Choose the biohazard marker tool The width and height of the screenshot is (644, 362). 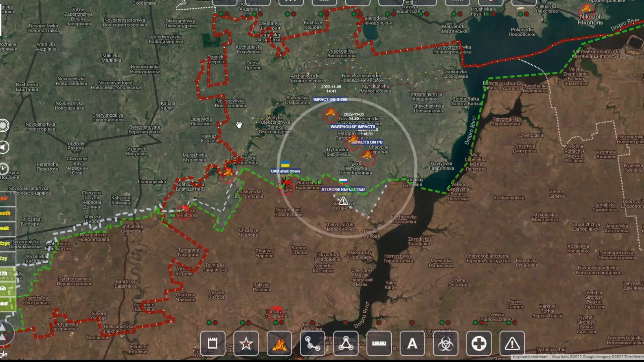click(445, 343)
